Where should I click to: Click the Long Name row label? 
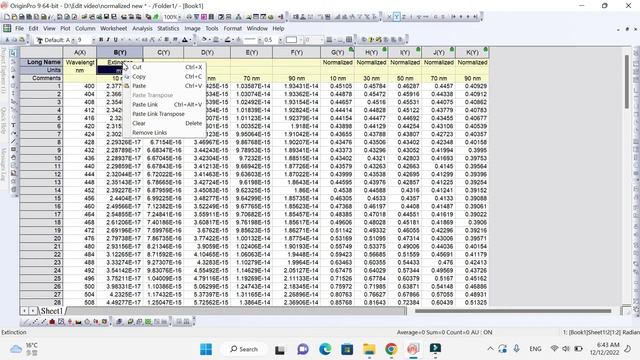click(41, 62)
